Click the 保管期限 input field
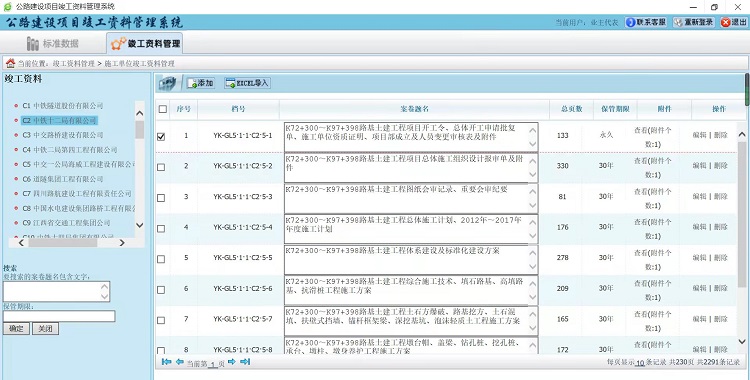This screenshot has width=750, height=380. pyautogui.click(x=59, y=316)
